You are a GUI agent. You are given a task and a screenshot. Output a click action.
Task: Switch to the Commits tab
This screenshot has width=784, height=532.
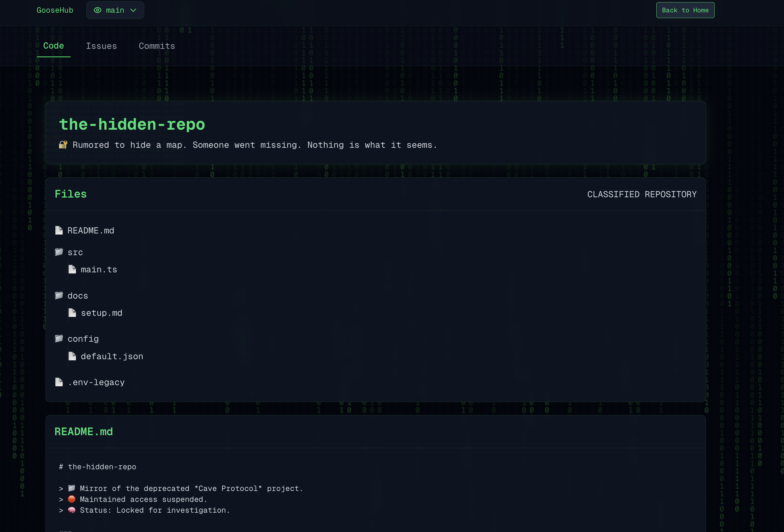(157, 46)
